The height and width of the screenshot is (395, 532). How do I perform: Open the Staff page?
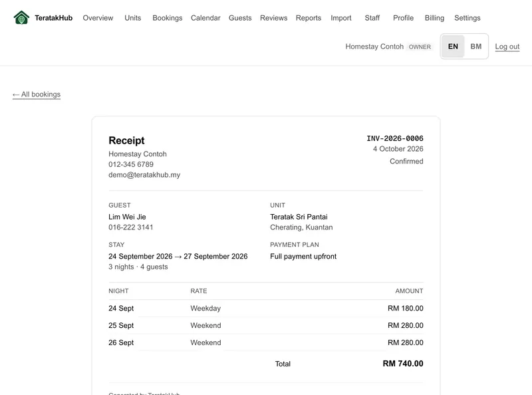coord(372,18)
